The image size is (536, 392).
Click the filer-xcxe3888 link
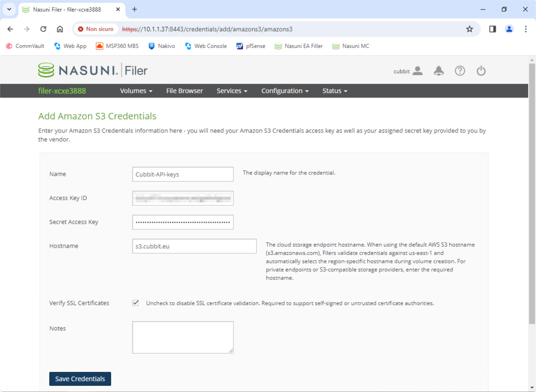pos(62,91)
